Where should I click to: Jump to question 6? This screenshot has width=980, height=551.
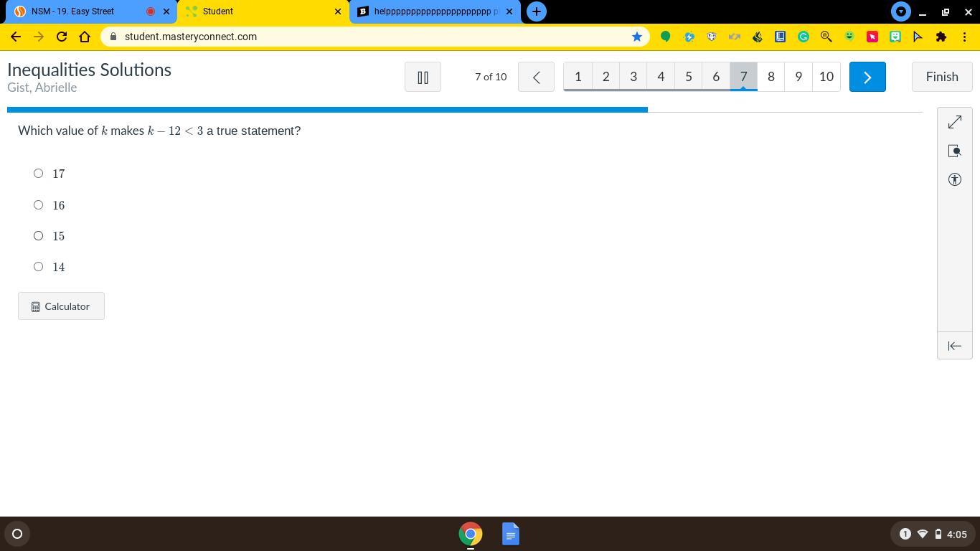coord(716,77)
